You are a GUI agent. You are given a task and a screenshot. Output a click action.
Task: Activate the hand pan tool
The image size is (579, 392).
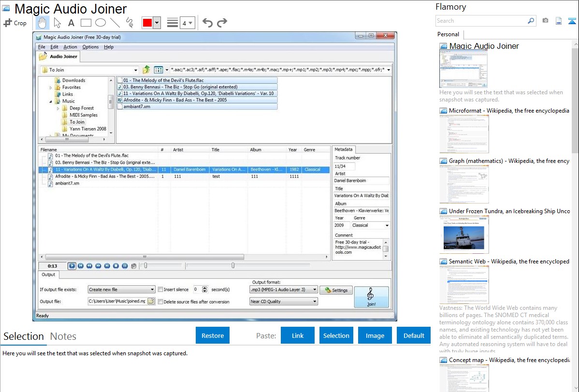click(x=43, y=23)
